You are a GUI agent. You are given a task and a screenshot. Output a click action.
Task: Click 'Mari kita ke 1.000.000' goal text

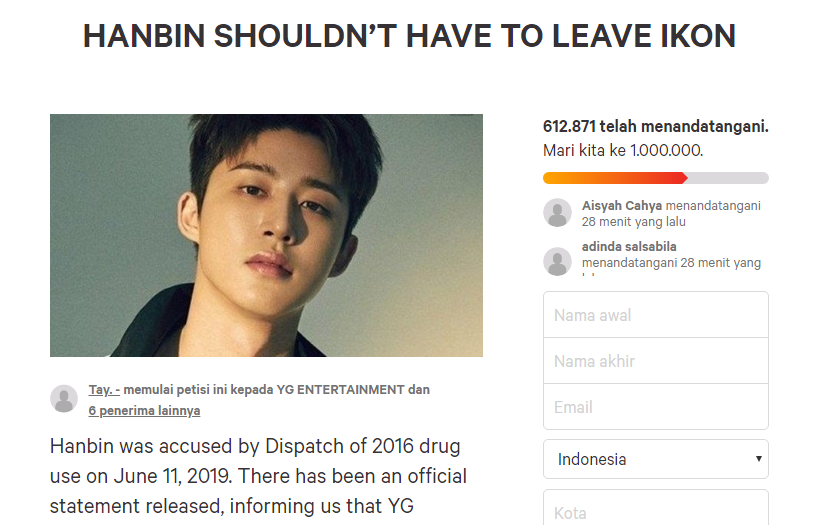click(623, 151)
